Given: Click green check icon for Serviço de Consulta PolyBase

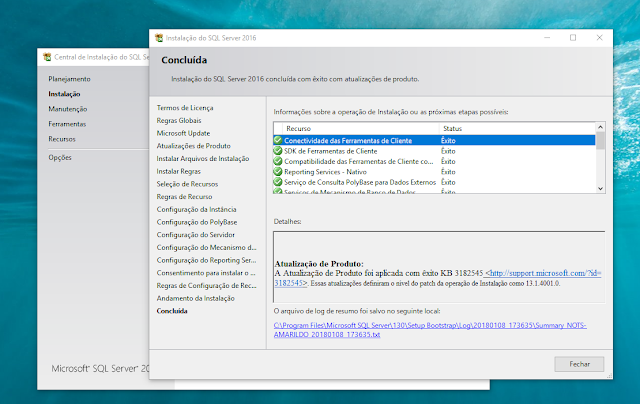Looking at the screenshot, I should (278, 182).
